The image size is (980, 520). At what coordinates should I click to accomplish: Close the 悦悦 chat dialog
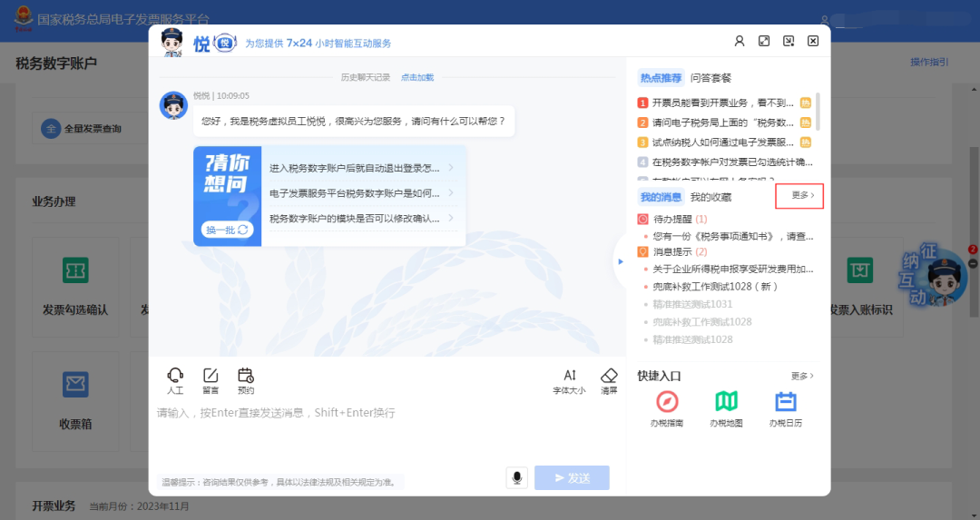coord(813,41)
